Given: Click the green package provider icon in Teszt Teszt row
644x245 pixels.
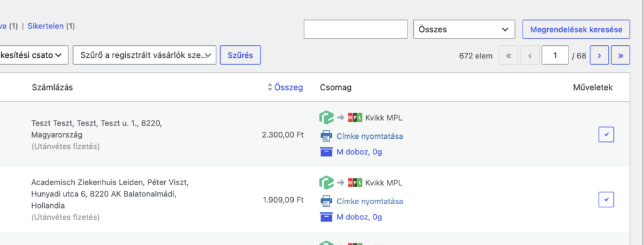Looking at the screenshot, I should point(326,117).
